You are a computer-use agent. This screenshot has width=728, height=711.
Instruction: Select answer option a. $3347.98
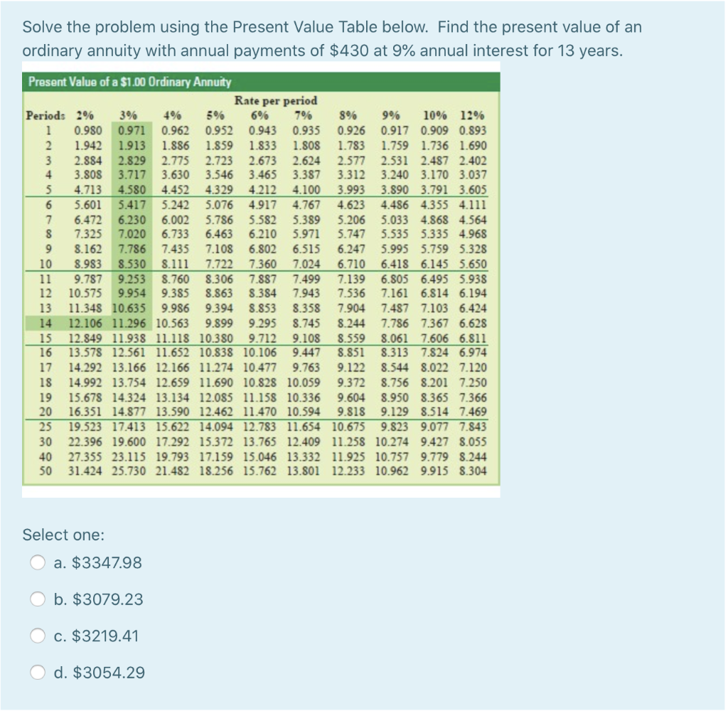[x=39, y=562]
